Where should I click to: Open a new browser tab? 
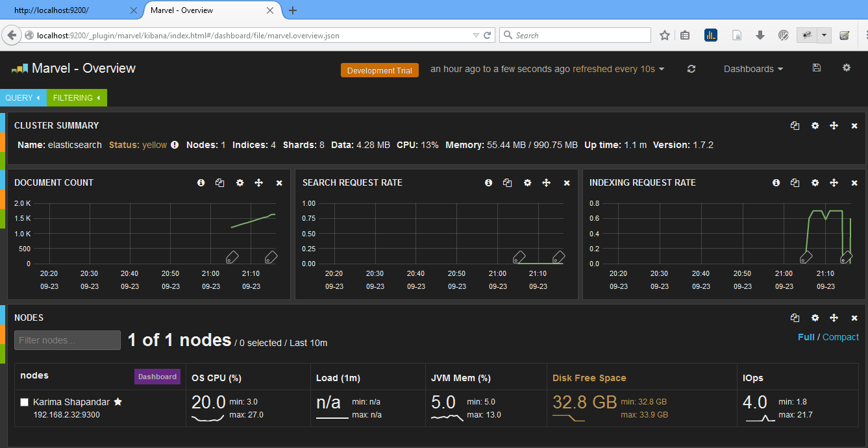[x=293, y=10]
